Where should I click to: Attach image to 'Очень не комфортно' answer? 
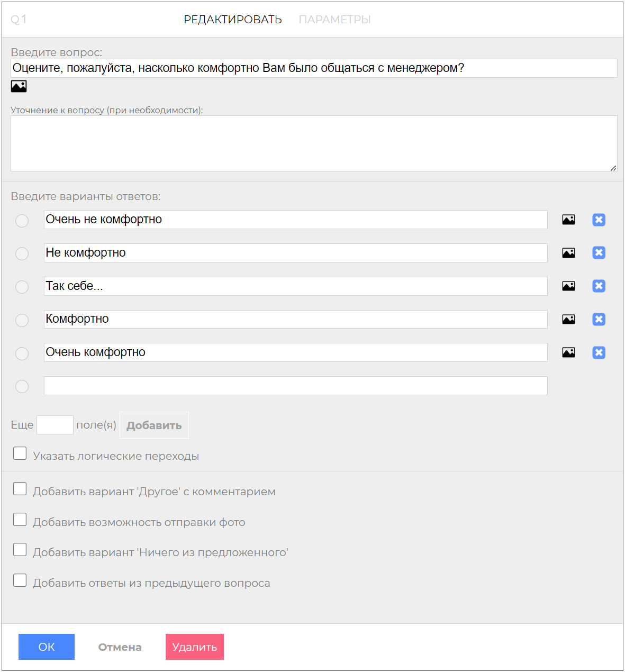pyautogui.click(x=568, y=220)
